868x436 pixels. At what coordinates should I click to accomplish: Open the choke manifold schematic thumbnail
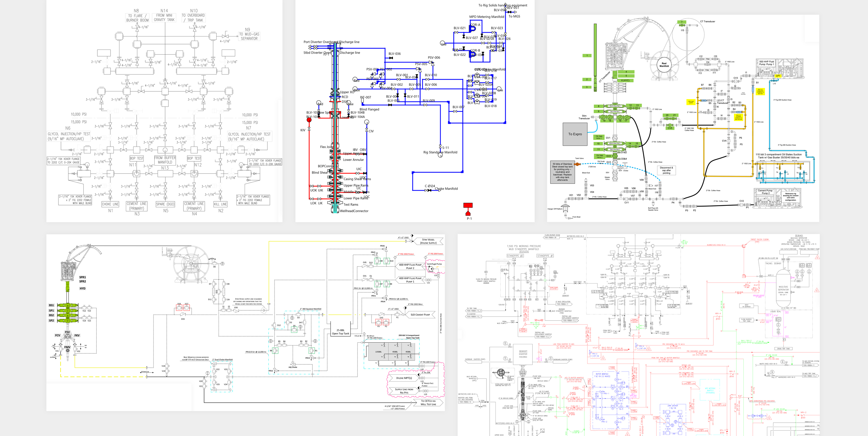[x=165, y=111]
